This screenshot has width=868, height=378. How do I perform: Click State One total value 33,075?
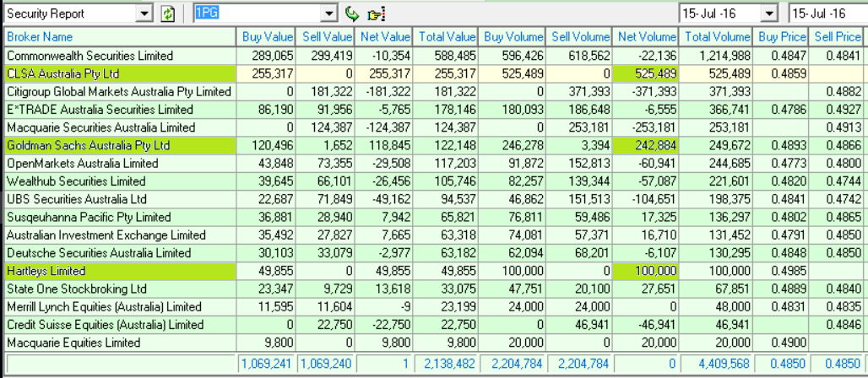446,289
